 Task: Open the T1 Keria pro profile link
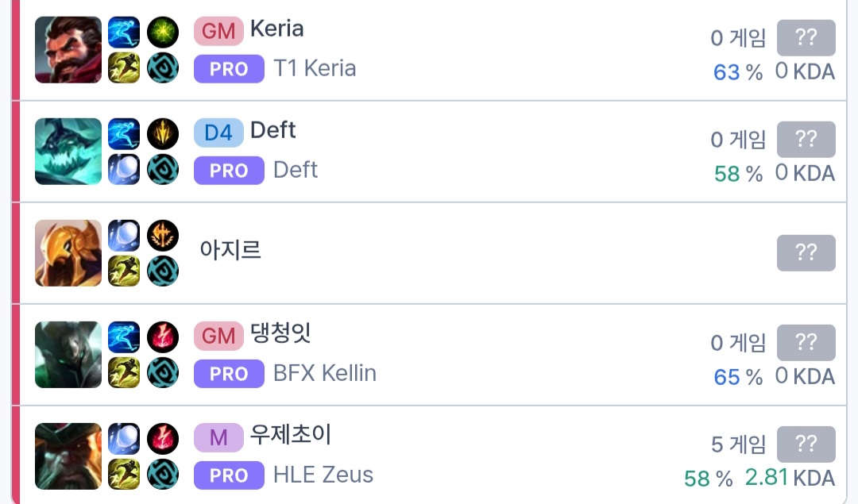(x=315, y=69)
